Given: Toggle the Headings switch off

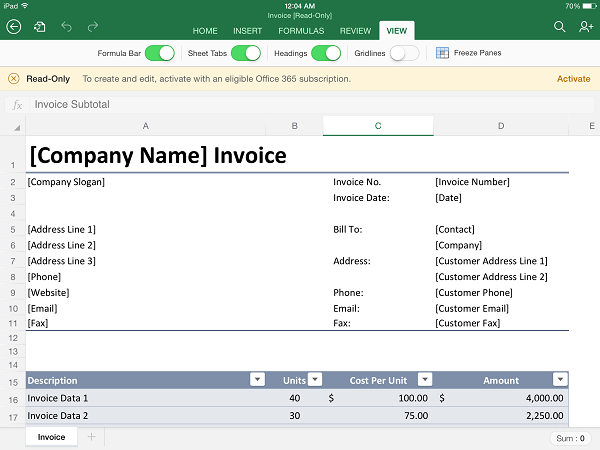Looking at the screenshot, I should point(326,53).
